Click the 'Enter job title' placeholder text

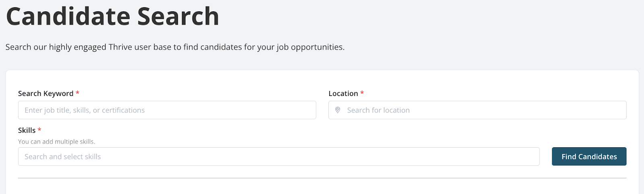coord(85,110)
